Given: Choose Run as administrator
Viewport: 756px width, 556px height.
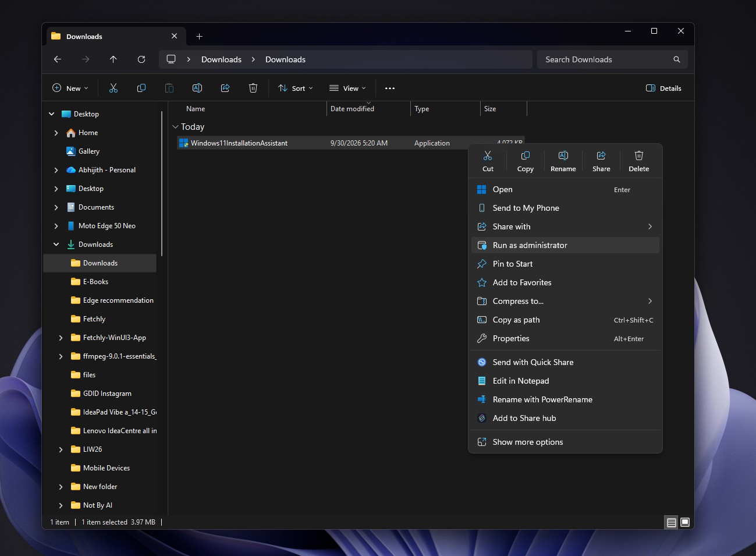Looking at the screenshot, I should click(565, 245).
